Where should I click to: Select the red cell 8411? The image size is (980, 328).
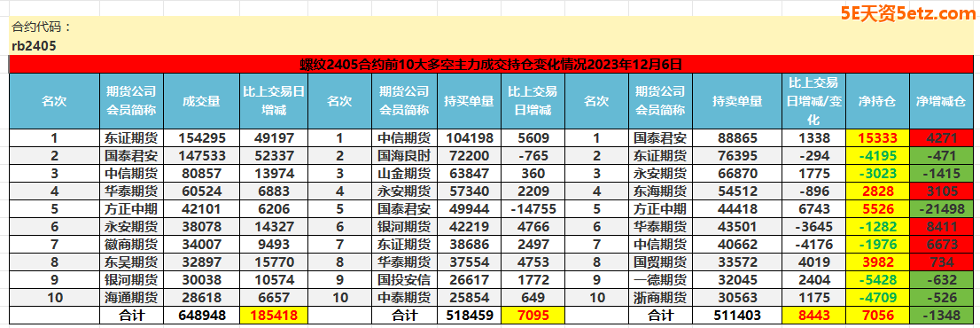tap(941, 227)
